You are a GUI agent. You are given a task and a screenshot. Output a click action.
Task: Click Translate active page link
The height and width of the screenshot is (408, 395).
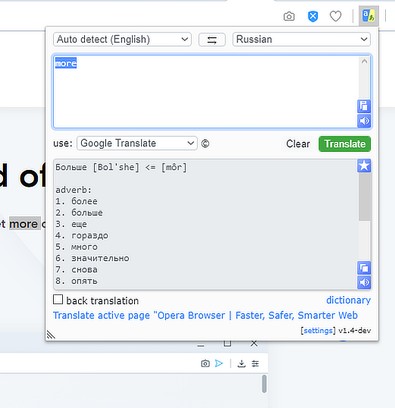[x=205, y=315]
